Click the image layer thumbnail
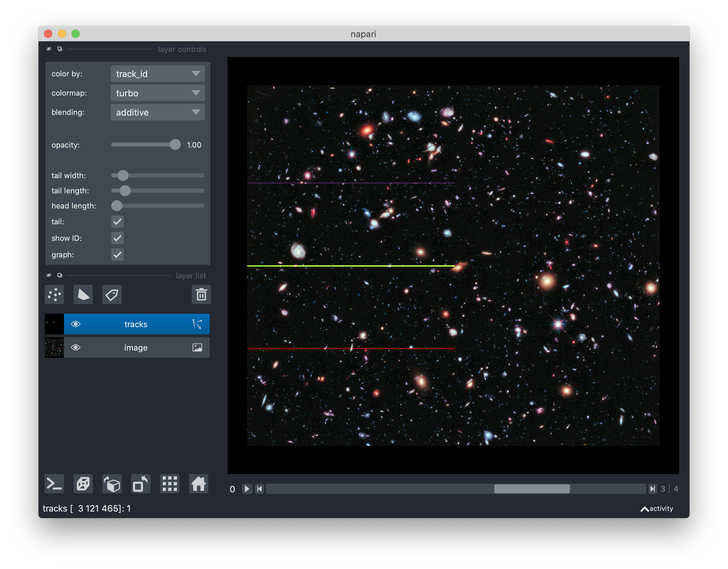The width and height of the screenshot is (728, 569). (54, 347)
